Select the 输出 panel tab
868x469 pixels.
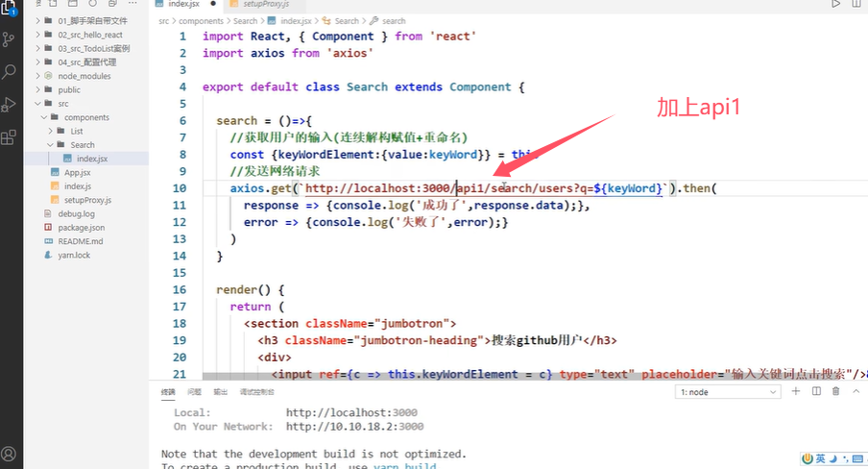click(220, 392)
